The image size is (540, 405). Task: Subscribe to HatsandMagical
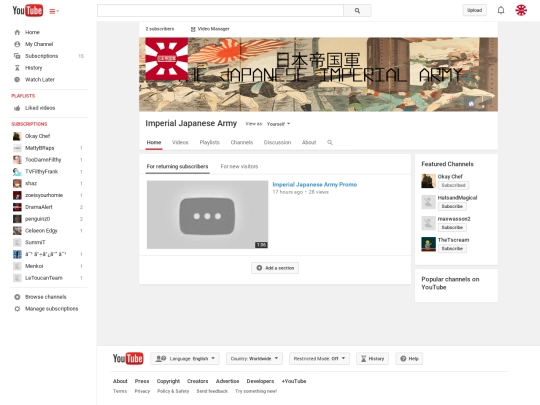coord(452,206)
